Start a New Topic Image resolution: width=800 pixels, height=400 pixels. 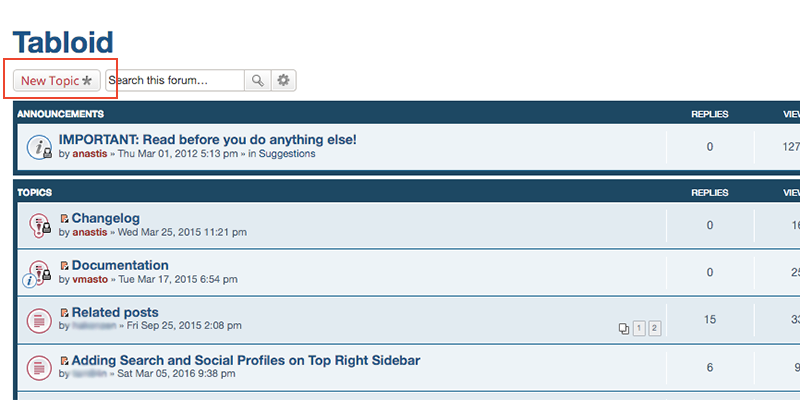tap(57, 81)
